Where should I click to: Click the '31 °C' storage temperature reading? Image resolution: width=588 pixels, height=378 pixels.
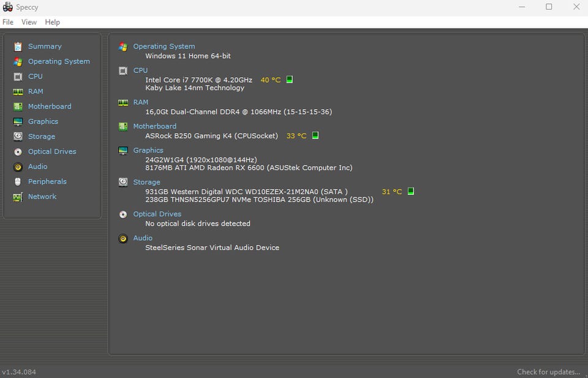(x=392, y=192)
